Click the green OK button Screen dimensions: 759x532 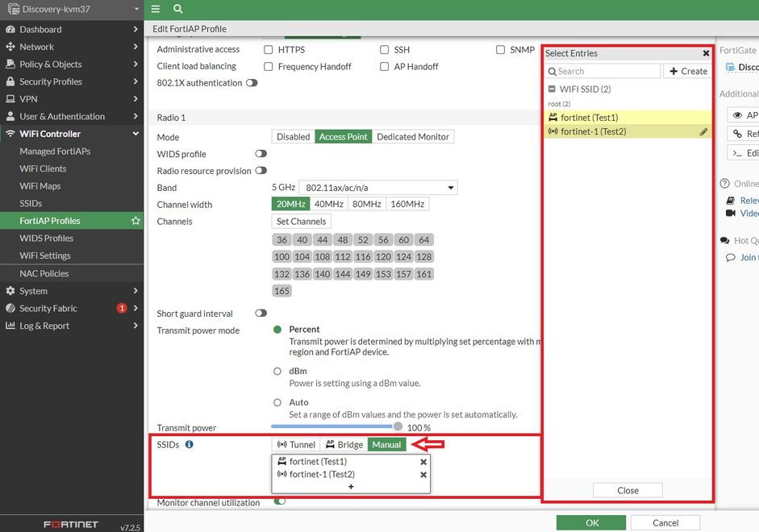point(591,523)
